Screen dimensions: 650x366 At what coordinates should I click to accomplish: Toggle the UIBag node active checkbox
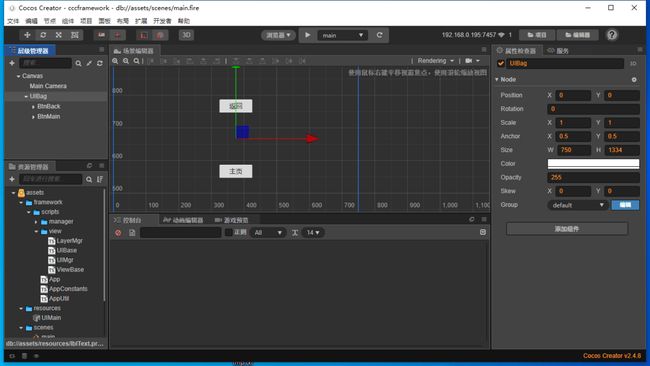501,63
